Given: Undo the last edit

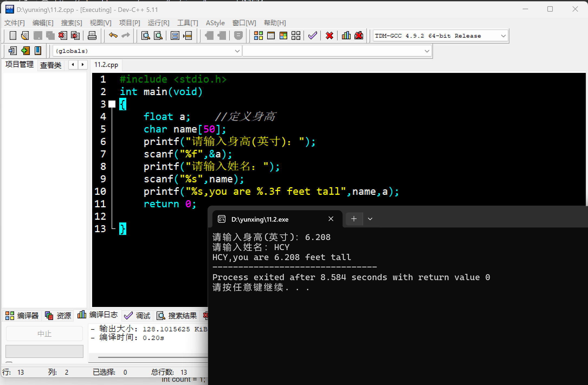Looking at the screenshot, I should [x=113, y=35].
